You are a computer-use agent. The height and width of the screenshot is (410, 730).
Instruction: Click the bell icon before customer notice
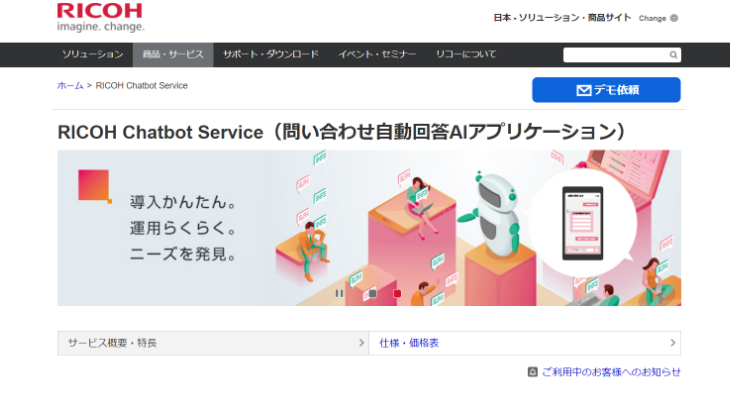click(533, 372)
